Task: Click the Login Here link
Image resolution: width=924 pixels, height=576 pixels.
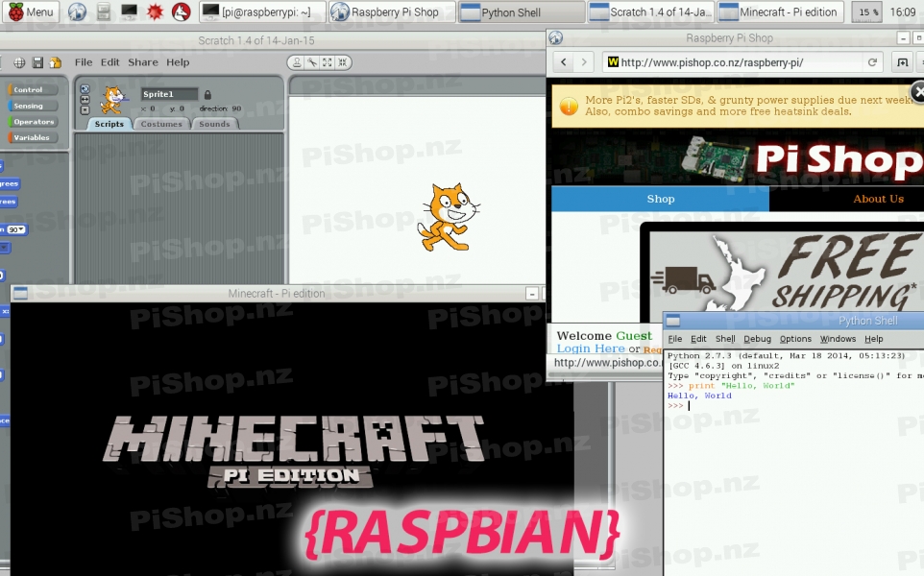Action: point(590,348)
